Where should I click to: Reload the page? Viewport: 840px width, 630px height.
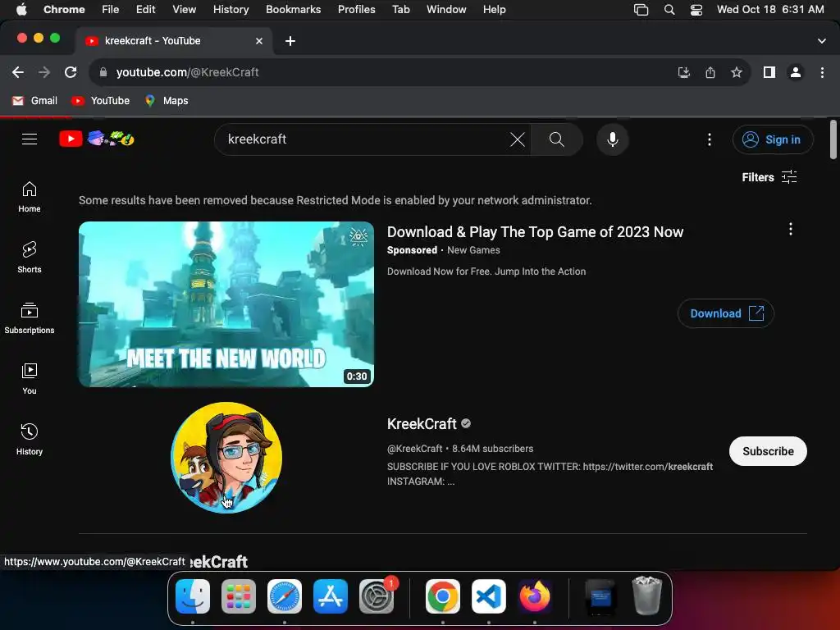click(x=71, y=72)
